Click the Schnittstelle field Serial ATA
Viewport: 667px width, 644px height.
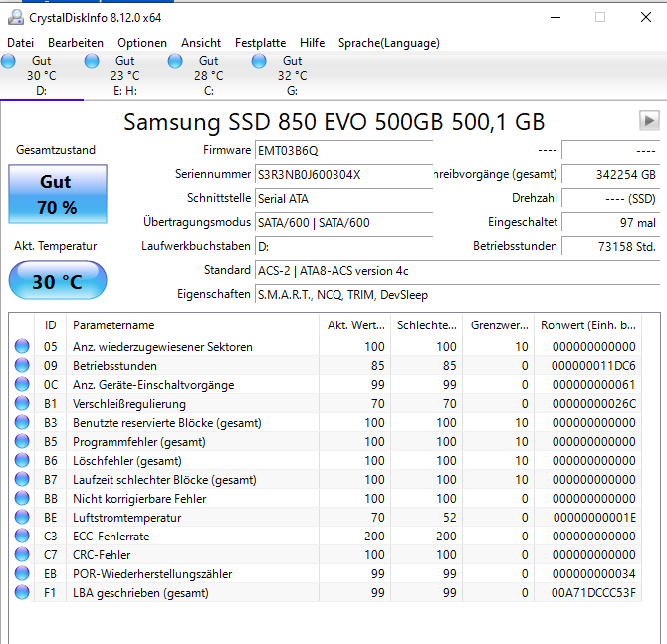pyautogui.click(x=343, y=199)
